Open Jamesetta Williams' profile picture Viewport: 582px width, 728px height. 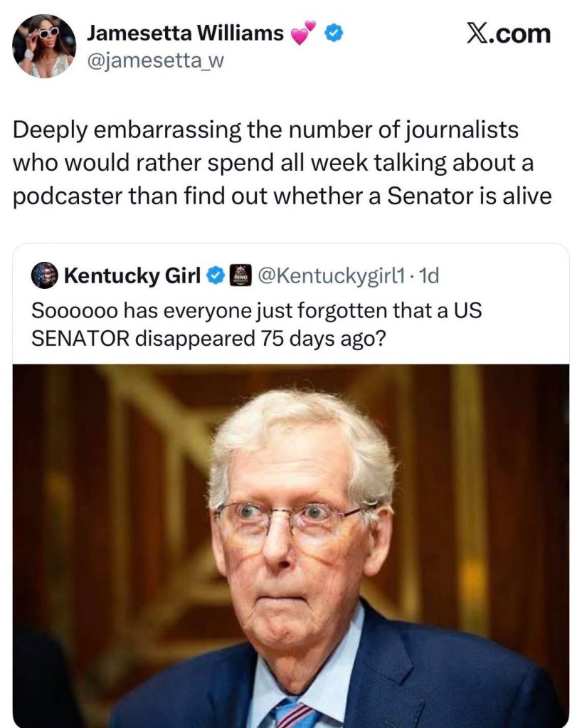coord(45,46)
